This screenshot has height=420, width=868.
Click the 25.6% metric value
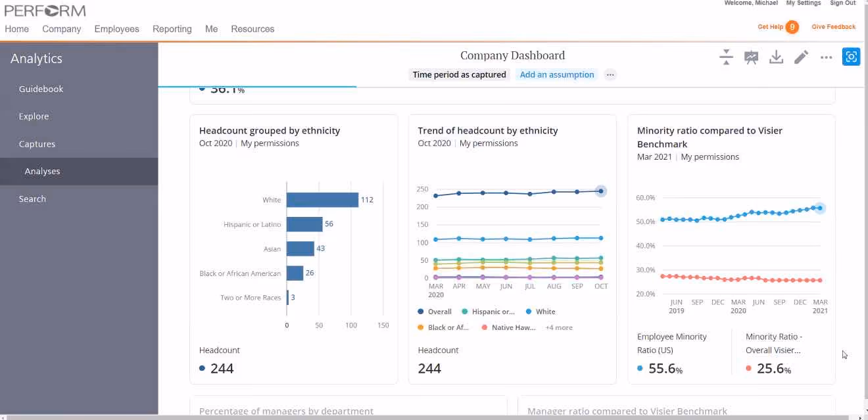(774, 369)
